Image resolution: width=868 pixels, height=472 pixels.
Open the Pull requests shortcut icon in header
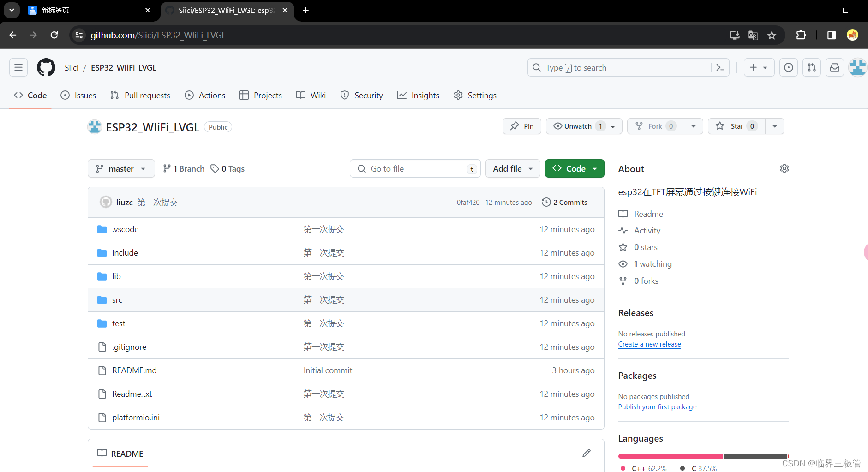(x=812, y=67)
